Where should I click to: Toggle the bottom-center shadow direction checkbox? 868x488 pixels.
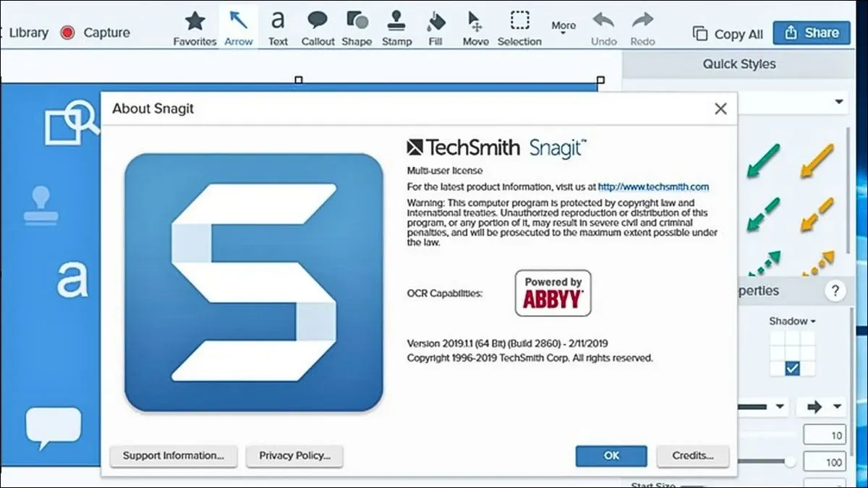click(791, 367)
